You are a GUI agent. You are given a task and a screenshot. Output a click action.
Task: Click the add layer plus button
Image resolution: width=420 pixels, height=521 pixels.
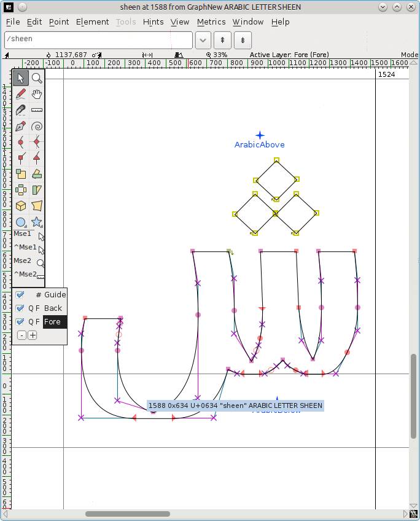click(x=33, y=335)
